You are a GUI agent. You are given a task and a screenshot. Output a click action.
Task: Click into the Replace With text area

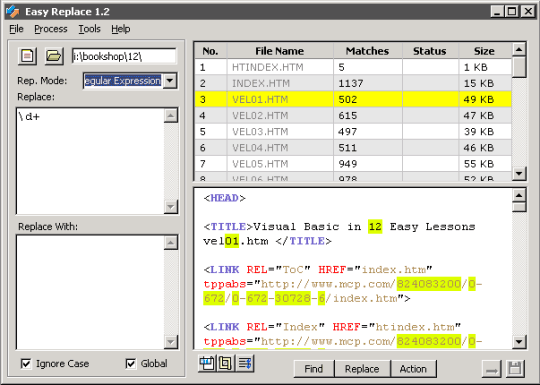pos(90,292)
